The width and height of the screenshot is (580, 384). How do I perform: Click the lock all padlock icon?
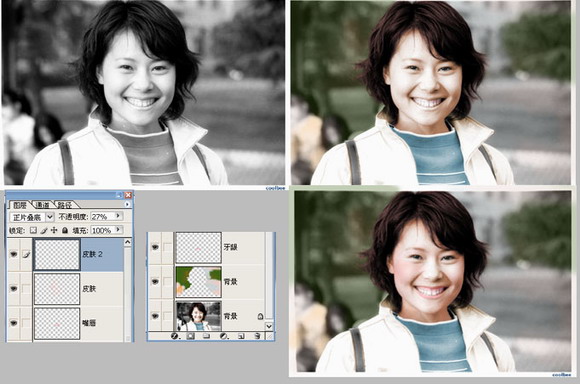pos(65,230)
